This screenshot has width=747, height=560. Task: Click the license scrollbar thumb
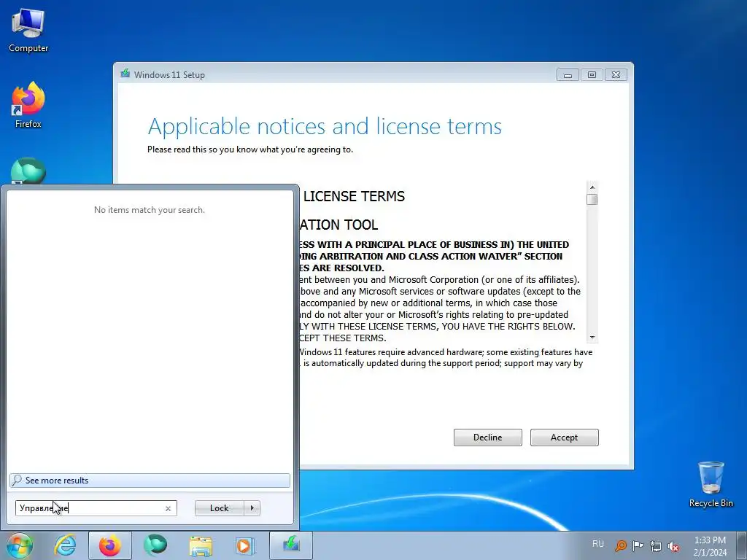click(592, 199)
